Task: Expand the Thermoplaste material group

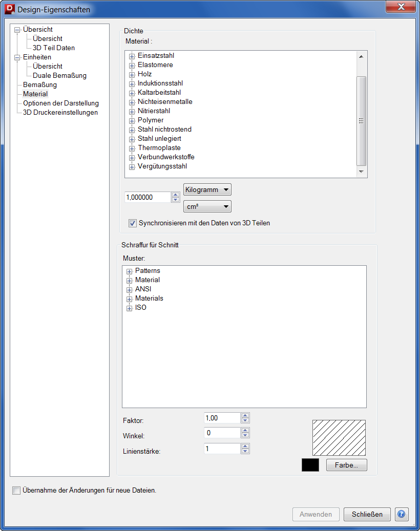Action: (x=132, y=148)
